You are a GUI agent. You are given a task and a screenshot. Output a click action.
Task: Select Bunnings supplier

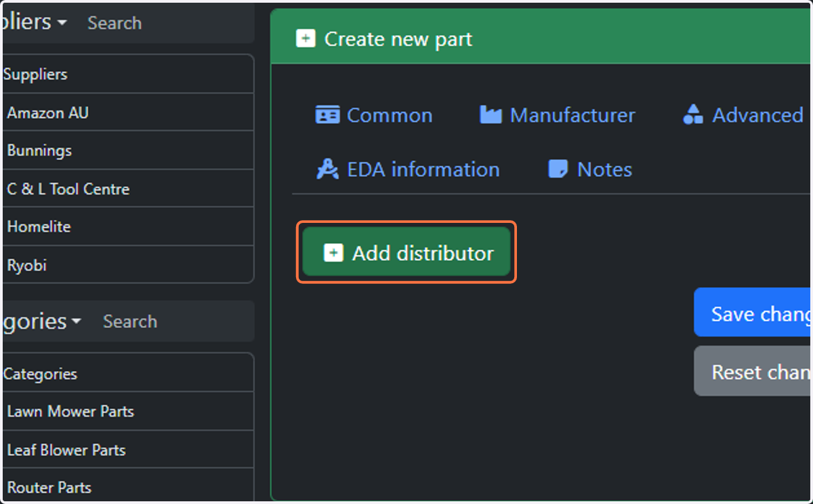point(128,150)
